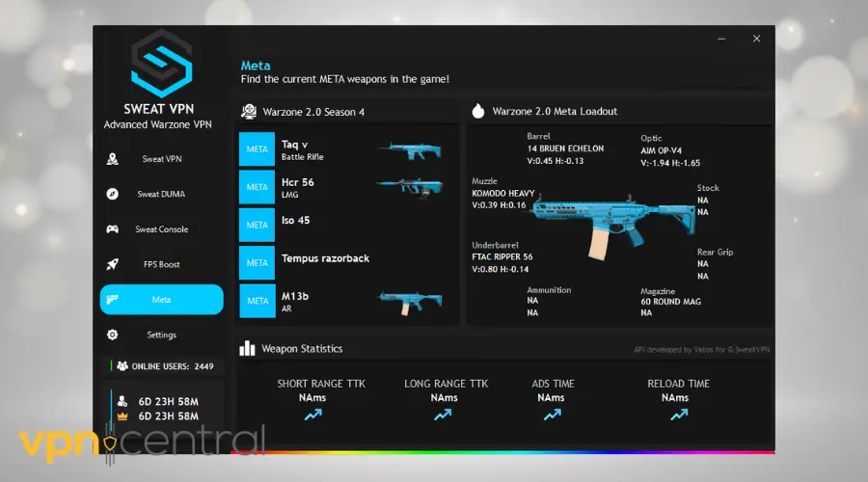Click the META badge for Taq v
The width and height of the screenshot is (868, 482).
click(257, 148)
